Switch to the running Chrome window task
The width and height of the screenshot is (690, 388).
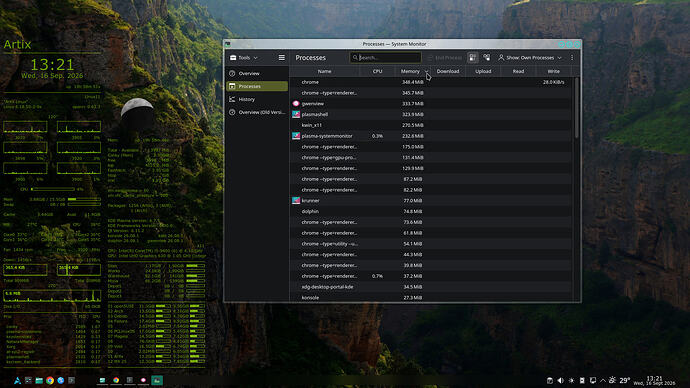coord(116,381)
